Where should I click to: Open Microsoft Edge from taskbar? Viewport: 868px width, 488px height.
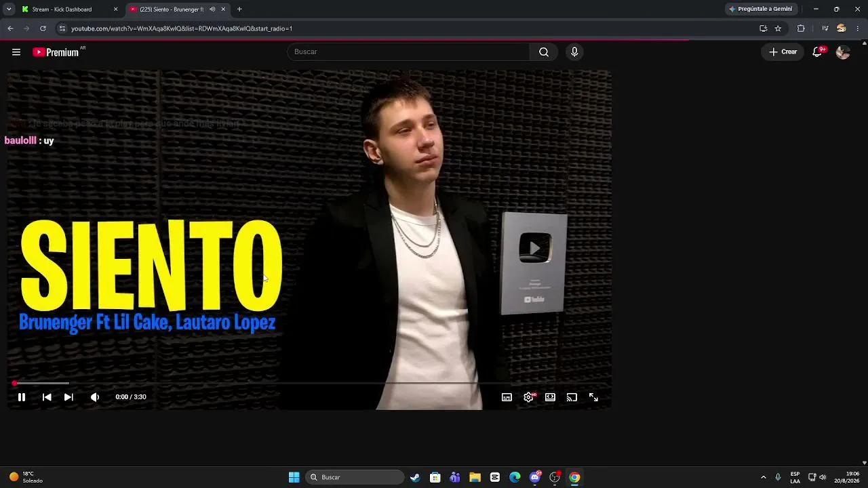click(x=515, y=477)
